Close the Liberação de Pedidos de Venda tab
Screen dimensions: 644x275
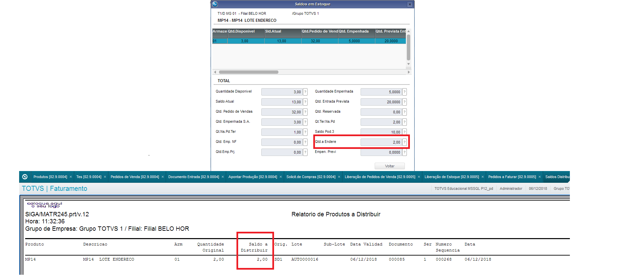[x=419, y=177]
